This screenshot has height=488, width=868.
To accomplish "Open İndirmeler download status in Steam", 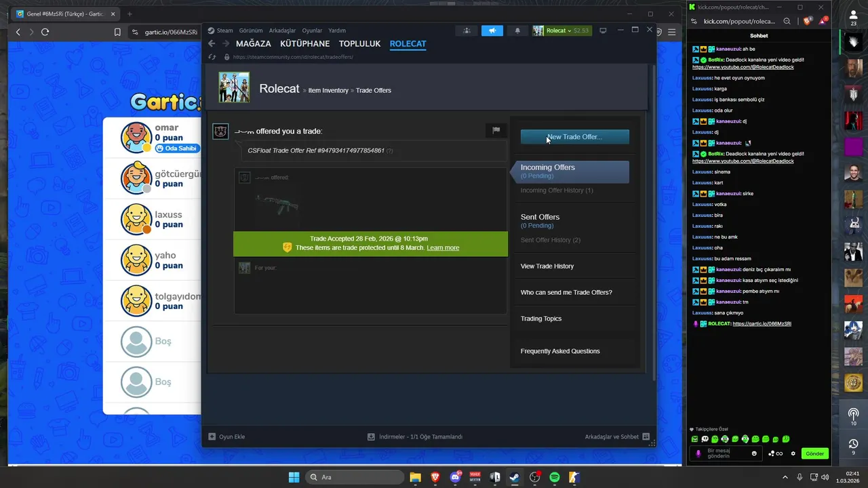I will point(415,436).
